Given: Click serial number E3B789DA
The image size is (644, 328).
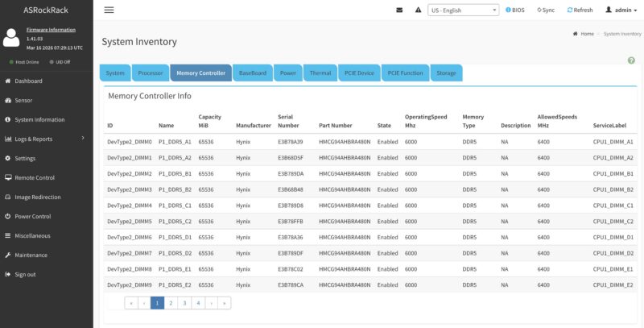Looking at the screenshot, I should 291,174.
